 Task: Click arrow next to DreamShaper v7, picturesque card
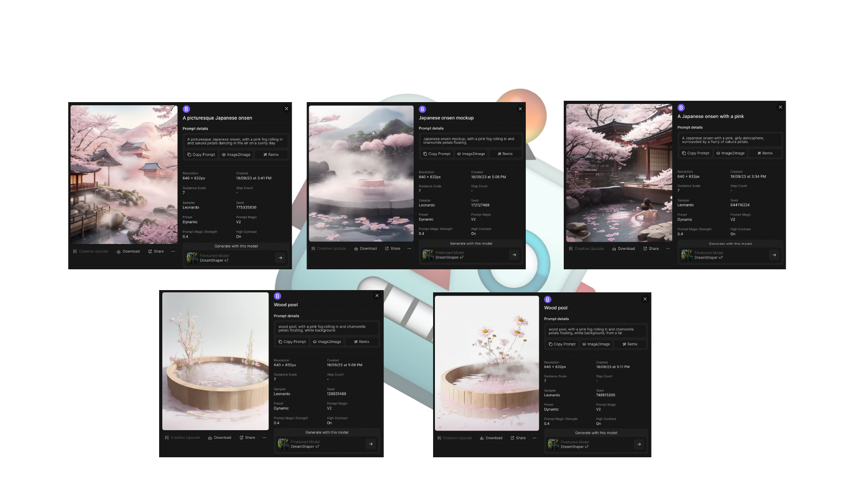pyautogui.click(x=280, y=258)
